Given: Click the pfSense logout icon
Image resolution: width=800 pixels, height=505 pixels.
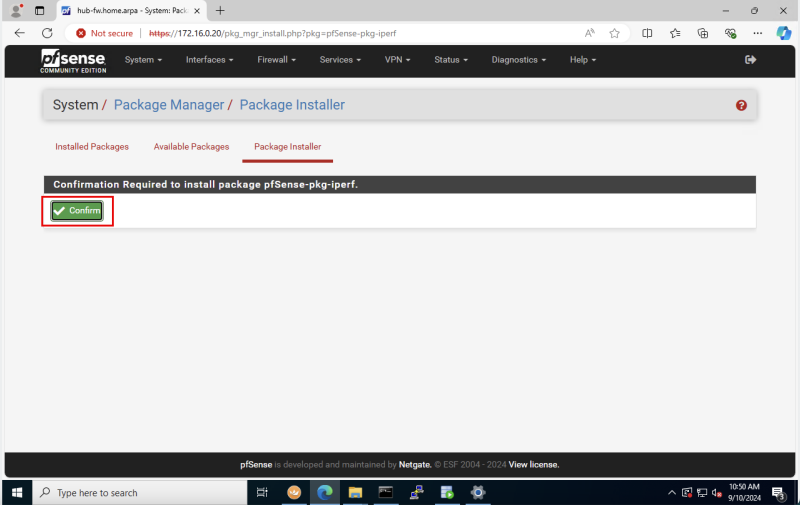Looking at the screenshot, I should (751, 60).
